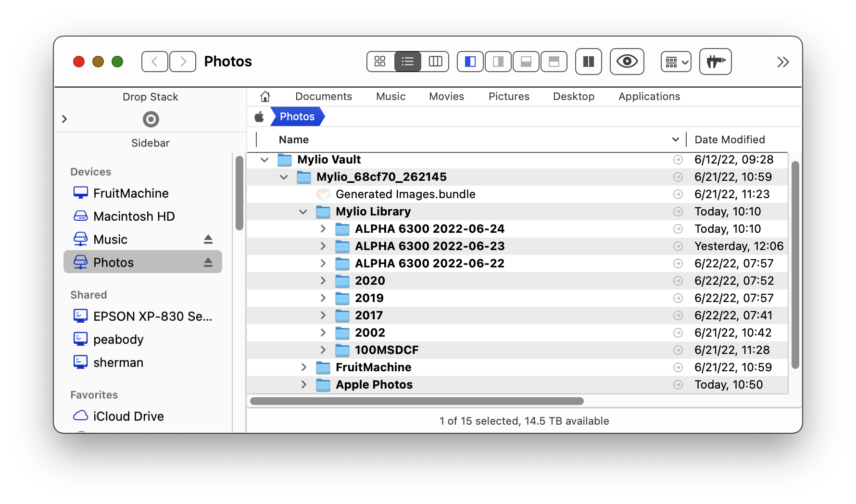
Task: Click the Drop Stack target icon
Action: [151, 119]
